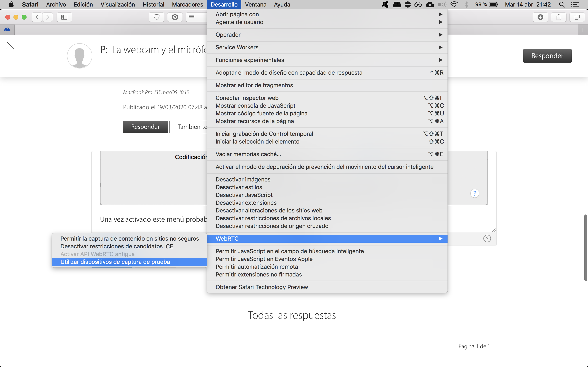Click the page's vertical scrollbar

pos(586,248)
